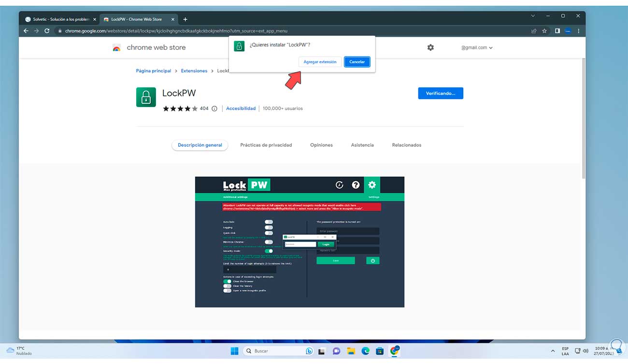Screen dimensions: 628x364
Task: Show rating info icon details
Action: (214, 109)
